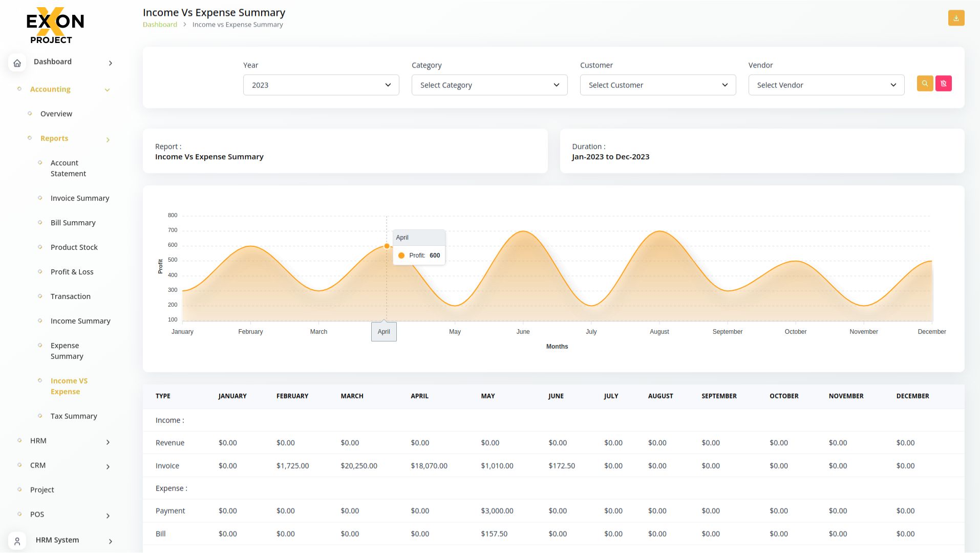Click the download report icon button
Image resolution: width=980 pixels, height=553 pixels.
(956, 18)
